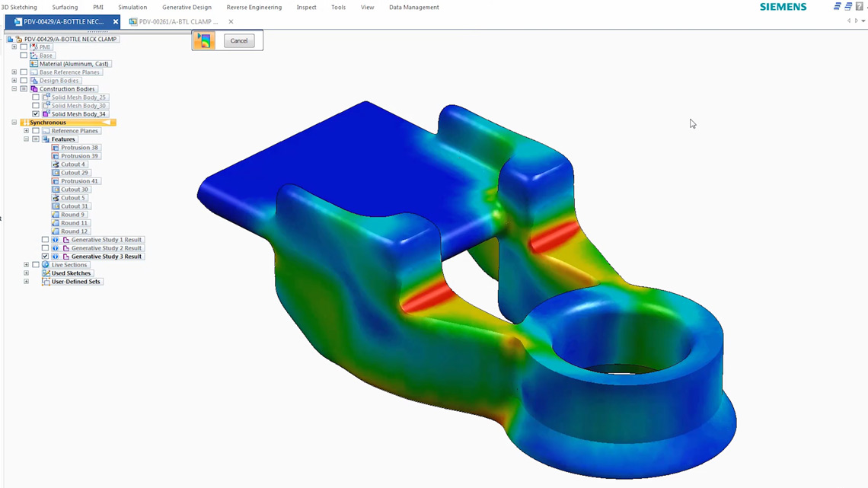Select the Solid Mesh Body_34 icon
Viewport: 868px width, 488px height.
coord(44,114)
